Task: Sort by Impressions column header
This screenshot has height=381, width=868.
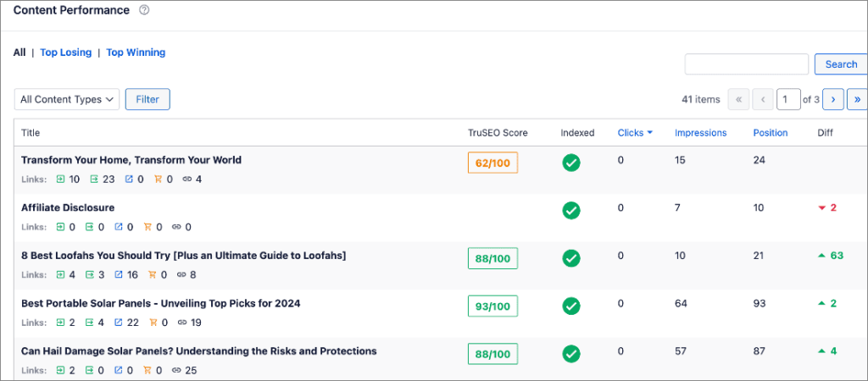Action: pyautogui.click(x=700, y=133)
